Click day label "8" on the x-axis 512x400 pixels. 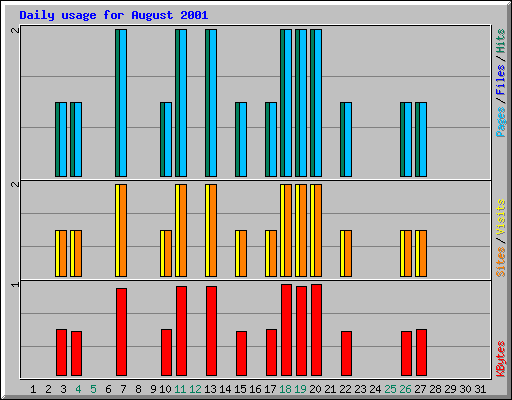(x=138, y=389)
